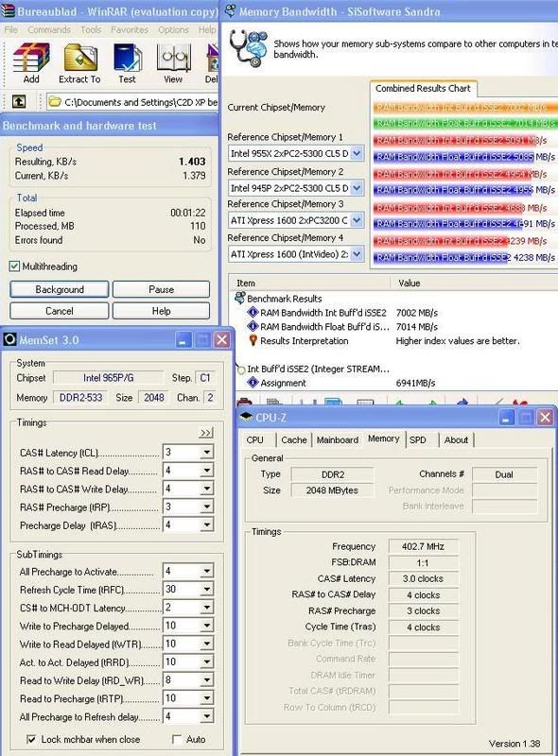Click the View file icon
The height and width of the screenshot is (756, 558).
(x=173, y=58)
